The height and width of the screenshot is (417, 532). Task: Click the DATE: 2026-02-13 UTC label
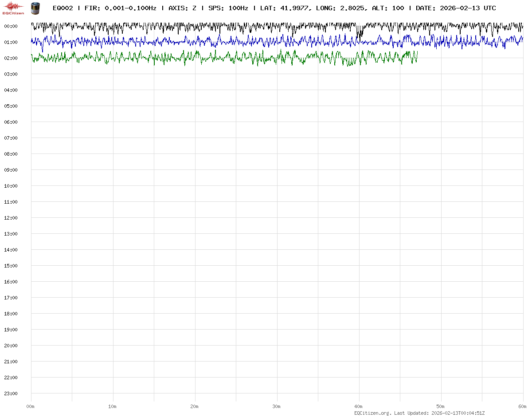[x=456, y=8]
